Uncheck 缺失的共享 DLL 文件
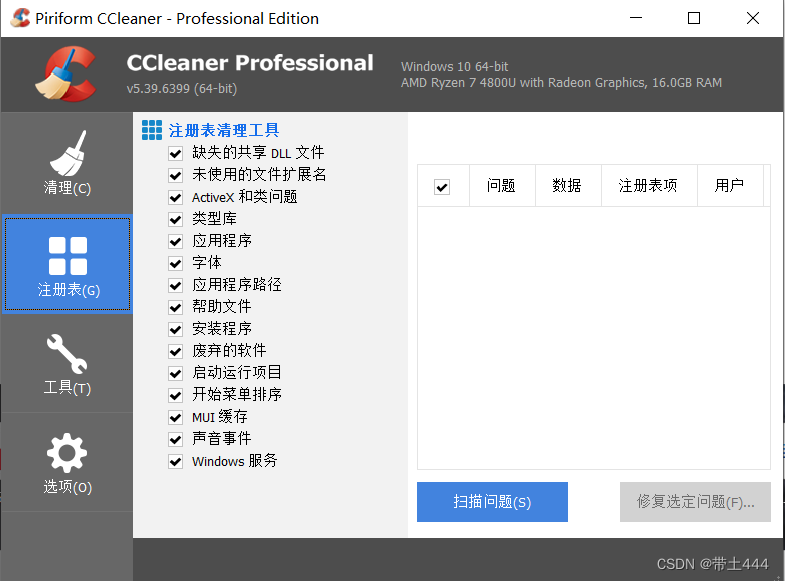Viewport: 785px width, 581px height. pyautogui.click(x=175, y=153)
